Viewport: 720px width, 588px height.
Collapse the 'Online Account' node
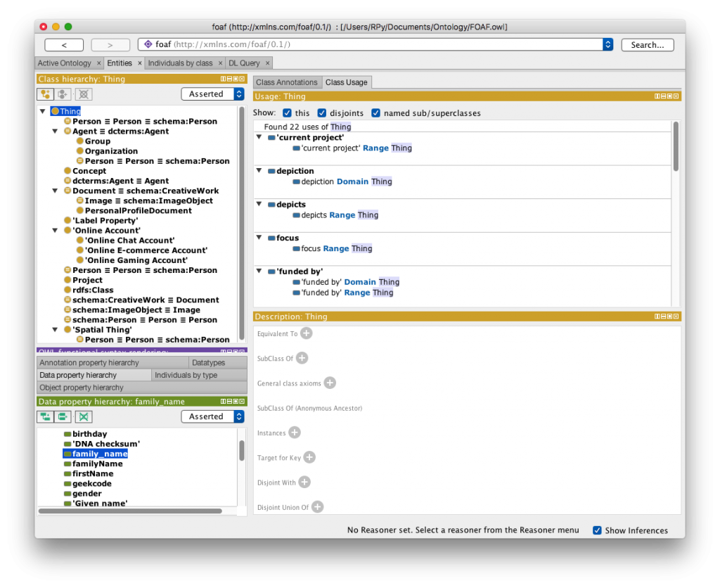pyautogui.click(x=55, y=231)
